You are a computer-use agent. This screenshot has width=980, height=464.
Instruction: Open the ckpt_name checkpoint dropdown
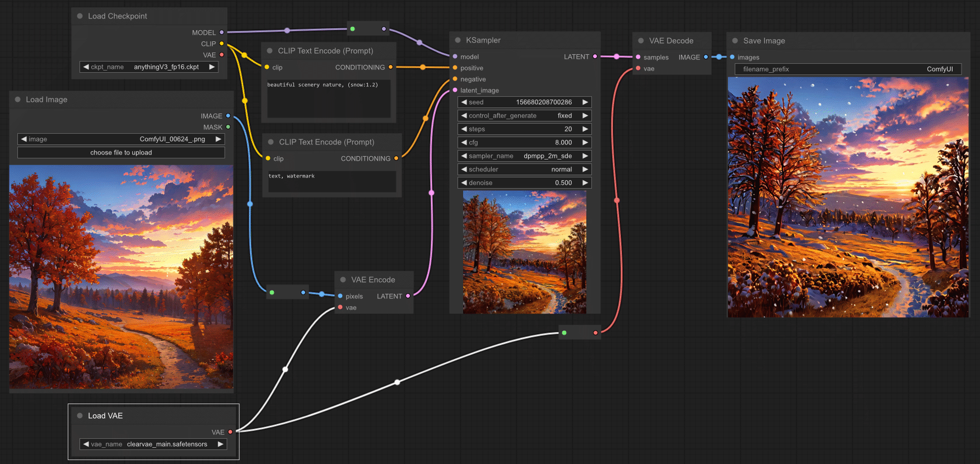pyautogui.click(x=149, y=67)
